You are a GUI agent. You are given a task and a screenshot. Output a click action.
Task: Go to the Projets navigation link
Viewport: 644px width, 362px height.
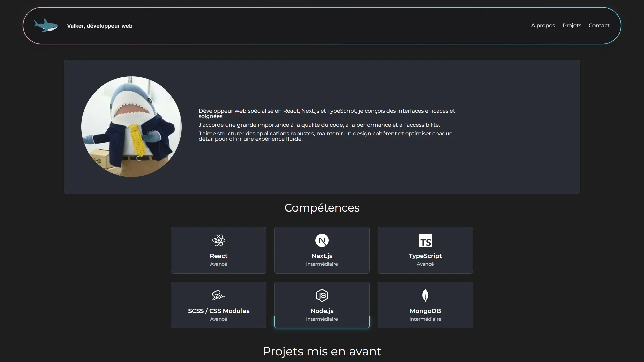point(572,26)
